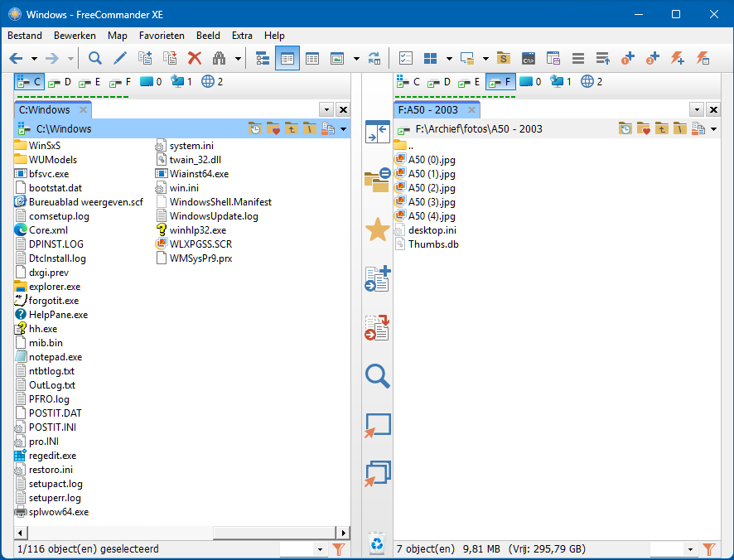Open desktop item 0 in the left drive bar
This screenshot has width=734, height=560.
[x=151, y=82]
